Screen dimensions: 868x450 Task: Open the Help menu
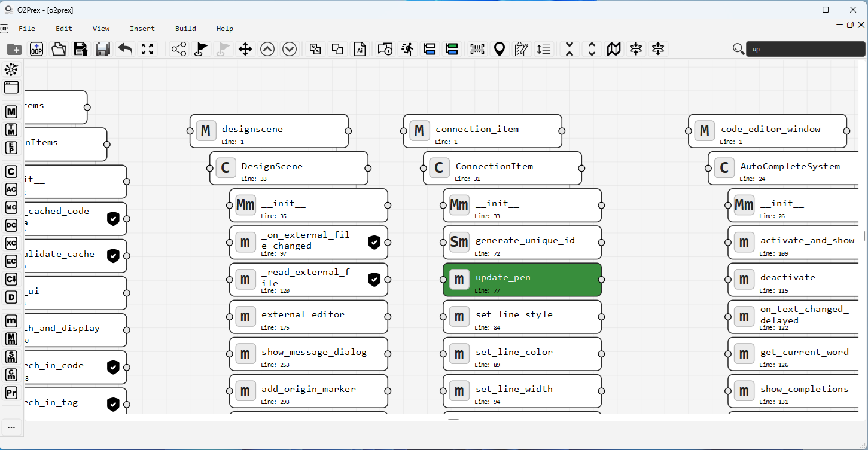click(x=225, y=29)
